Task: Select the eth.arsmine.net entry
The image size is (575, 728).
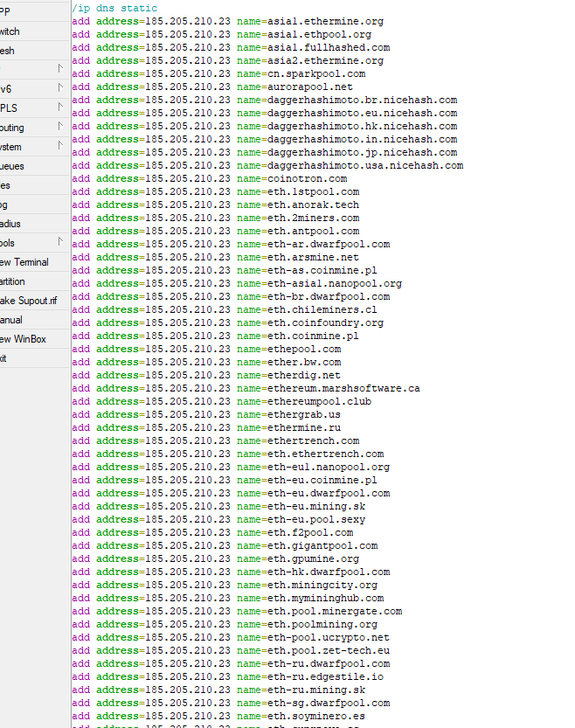Action: pos(216,257)
